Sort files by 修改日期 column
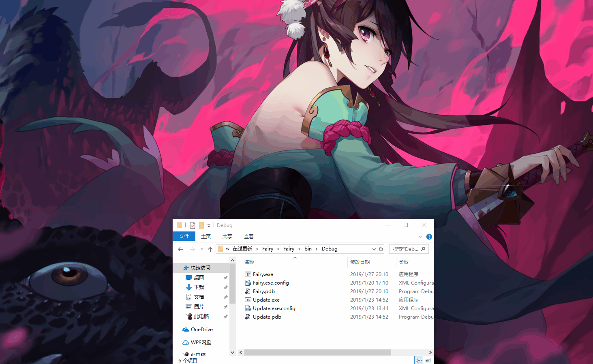Image resolution: width=593 pixels, height=364 pixels. 360,262
